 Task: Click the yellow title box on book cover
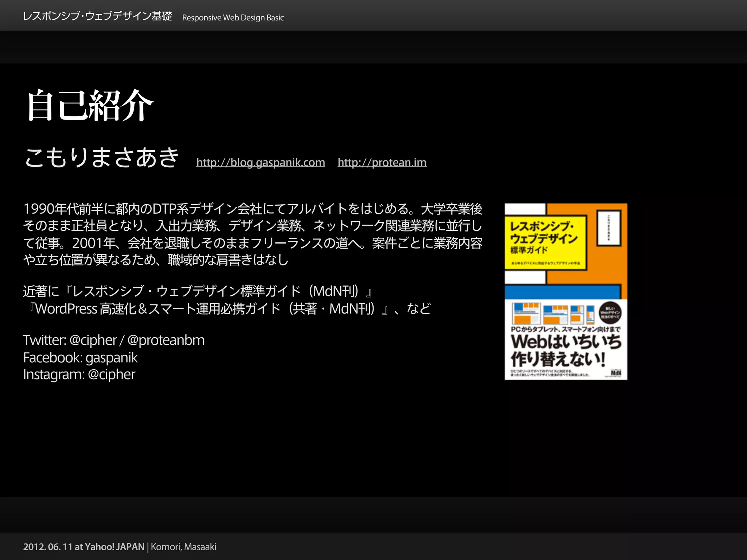545,242
